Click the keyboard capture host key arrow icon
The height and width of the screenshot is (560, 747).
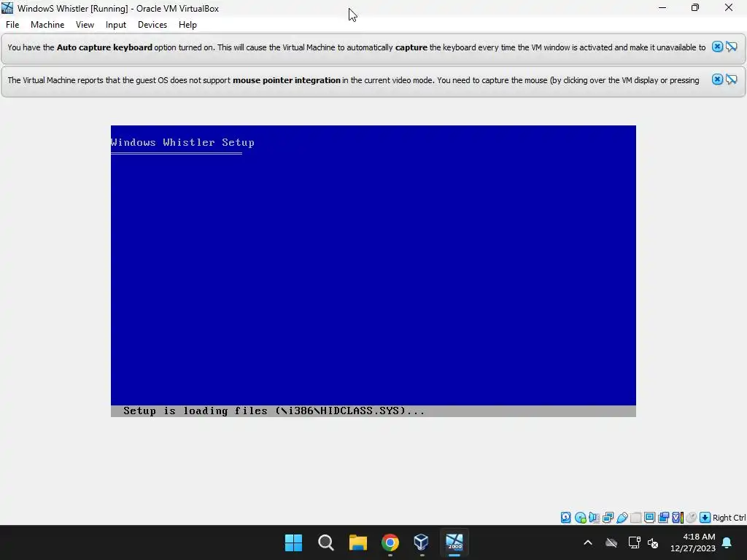[x=705, y=518]
